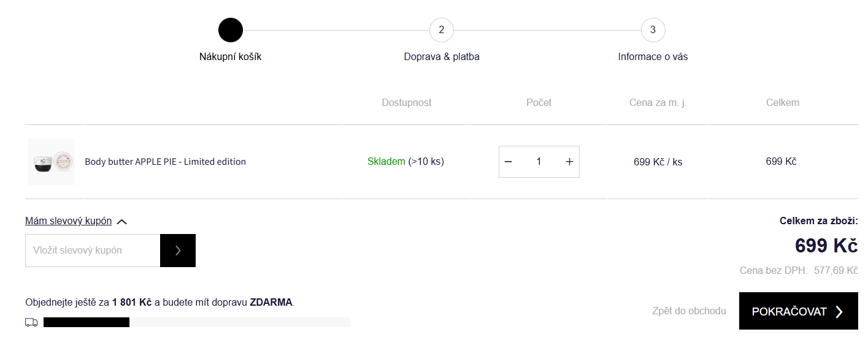Viewport: 868px width, 340px height.
Task: Collapse coupon section using the chevron arrow
Action: point(122,222)
